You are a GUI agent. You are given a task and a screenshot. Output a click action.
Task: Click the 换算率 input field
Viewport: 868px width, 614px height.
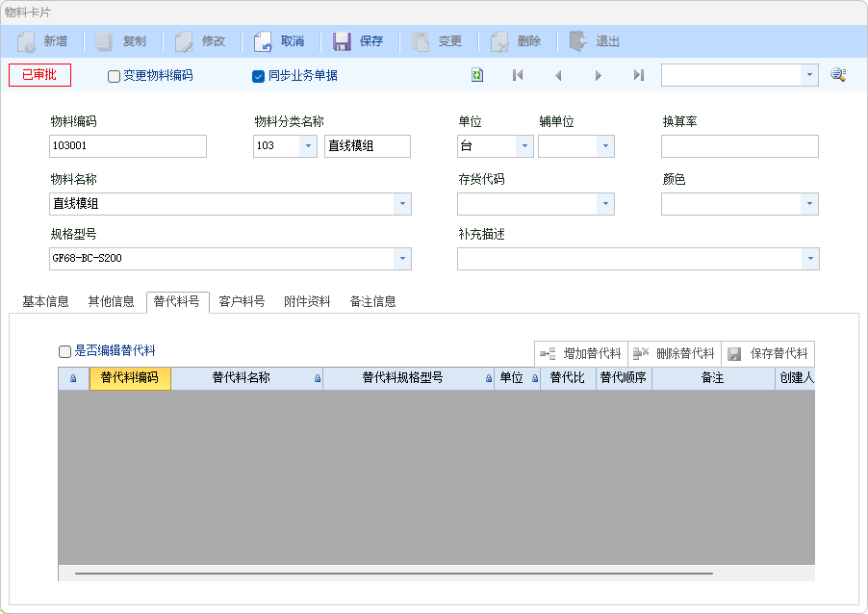tap(740, 146)
